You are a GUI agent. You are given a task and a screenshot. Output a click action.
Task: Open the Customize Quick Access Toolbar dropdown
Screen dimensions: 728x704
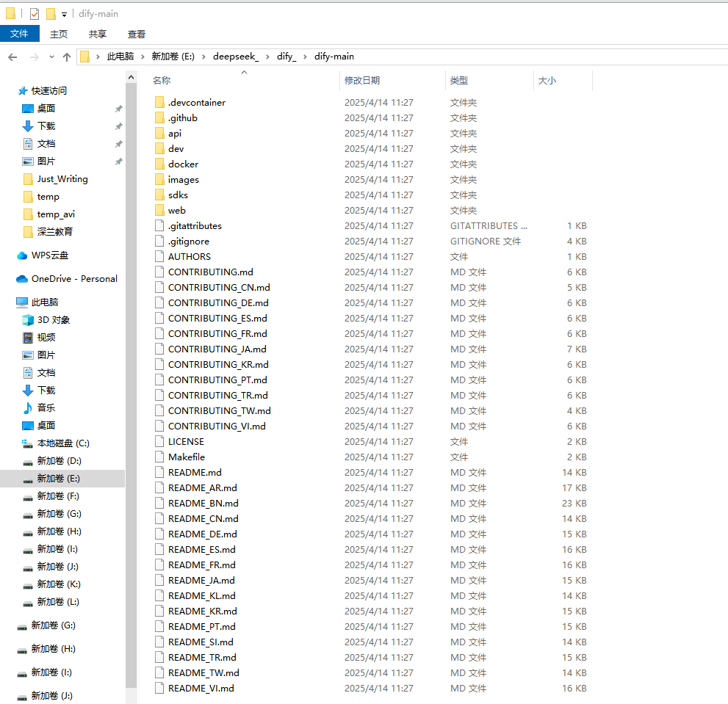tap(62, 14)
